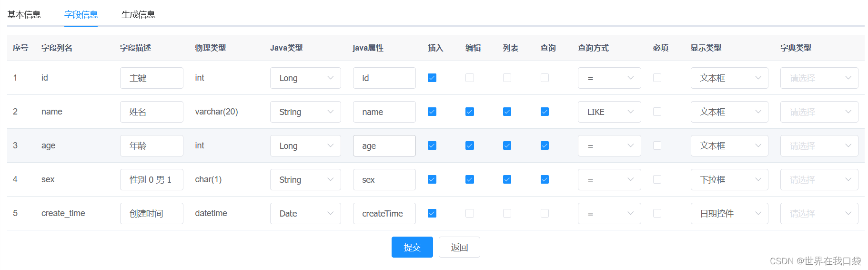Enable 查询 checkbox for id row
The image size is (868, 270).
coord(545,78)
